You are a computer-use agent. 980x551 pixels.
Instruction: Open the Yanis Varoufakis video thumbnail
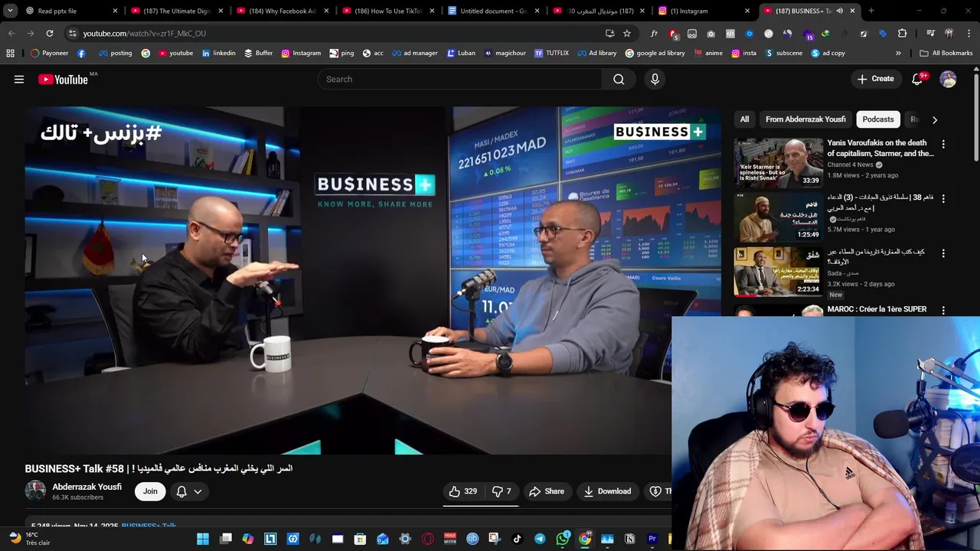778,162
